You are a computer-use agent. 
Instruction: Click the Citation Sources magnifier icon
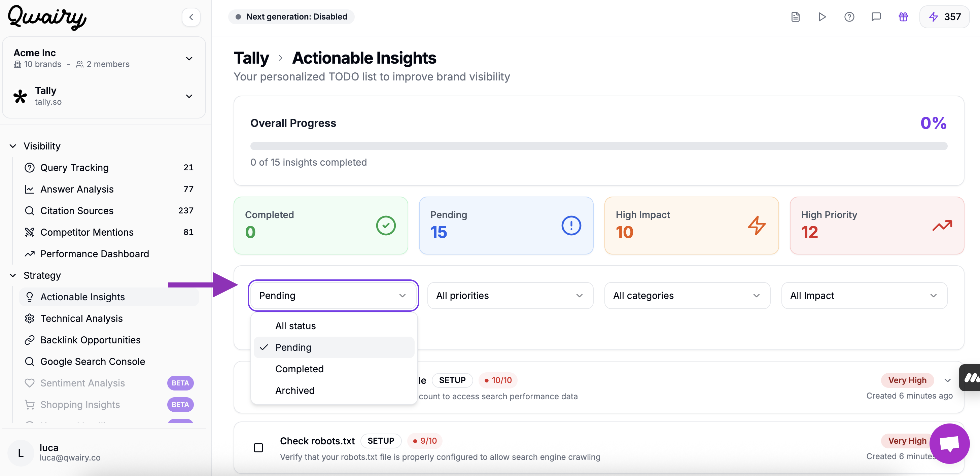pyautogui.click(x=29, y=210)
